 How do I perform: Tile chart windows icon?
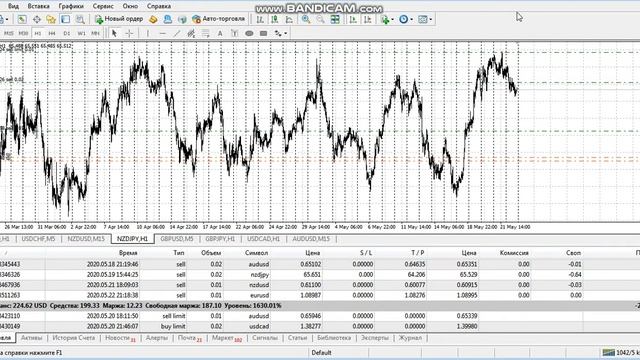pos(335,19)
